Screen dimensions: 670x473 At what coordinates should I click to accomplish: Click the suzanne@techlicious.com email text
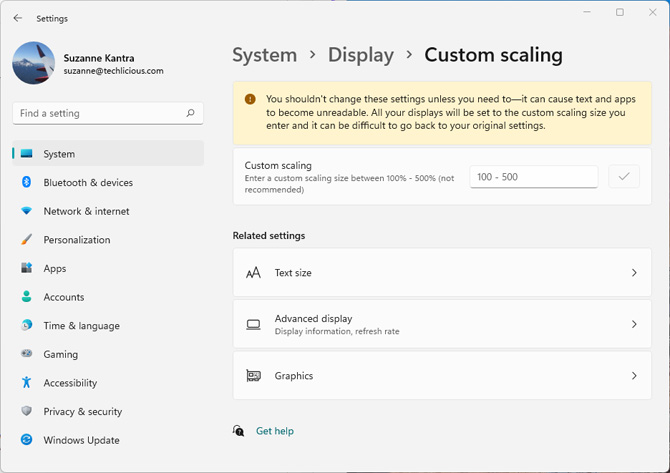(114, 71)
